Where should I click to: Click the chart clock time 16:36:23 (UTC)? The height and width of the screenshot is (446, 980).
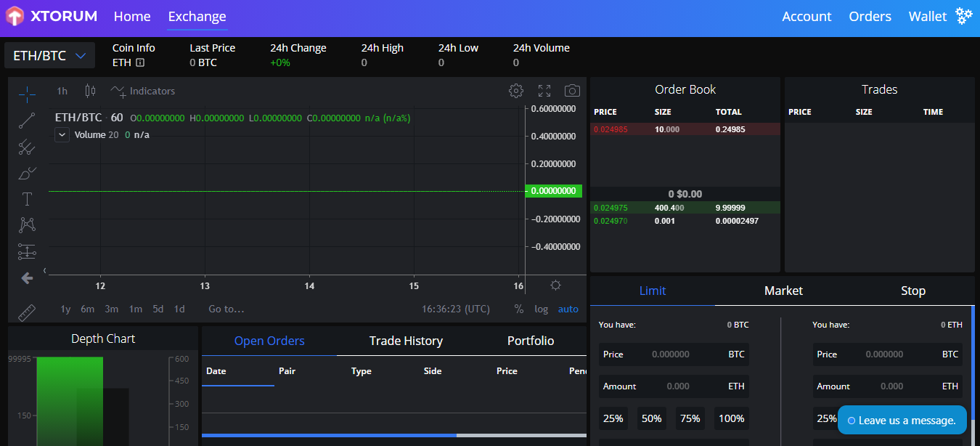click(456, 309)
